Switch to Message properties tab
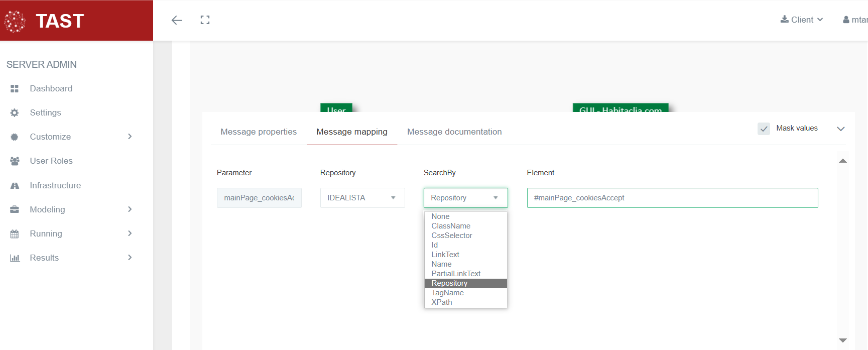 [259, 132]
